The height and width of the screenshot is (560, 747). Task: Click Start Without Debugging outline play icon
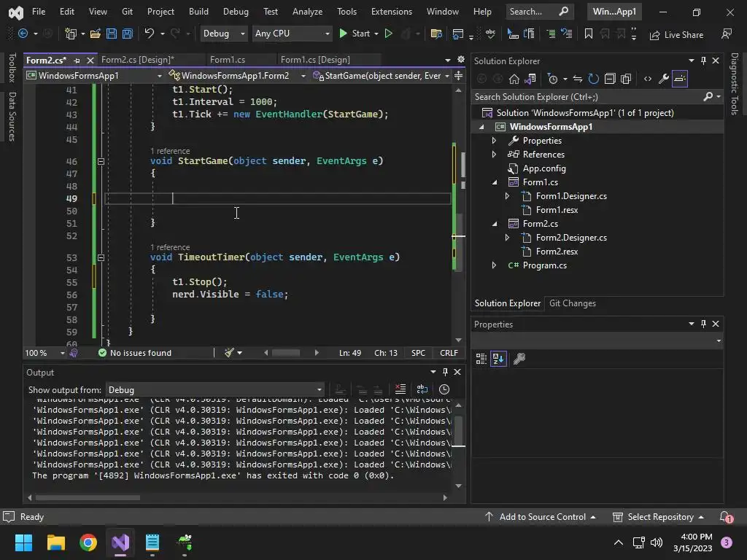tap(388, 34)
